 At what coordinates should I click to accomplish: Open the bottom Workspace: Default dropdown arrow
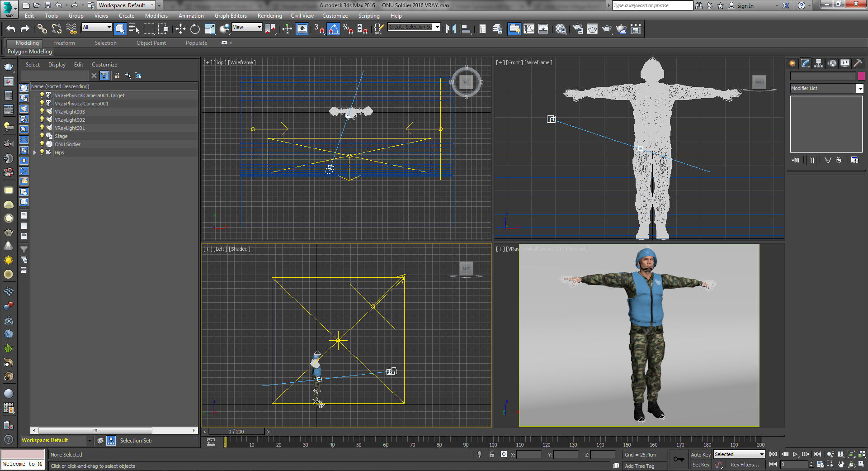pyautogui.click(x=90, y=440)
